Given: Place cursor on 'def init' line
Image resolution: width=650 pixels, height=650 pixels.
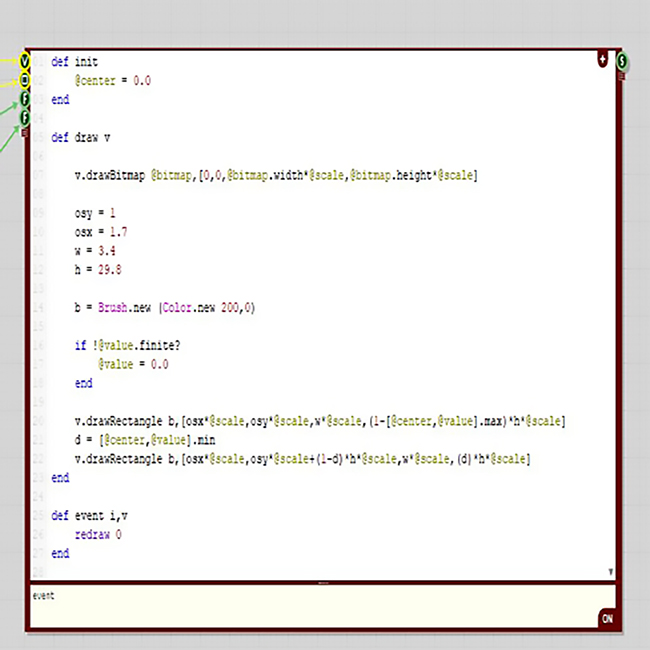Looking at the screenshot, I should [x=75, y=62].
